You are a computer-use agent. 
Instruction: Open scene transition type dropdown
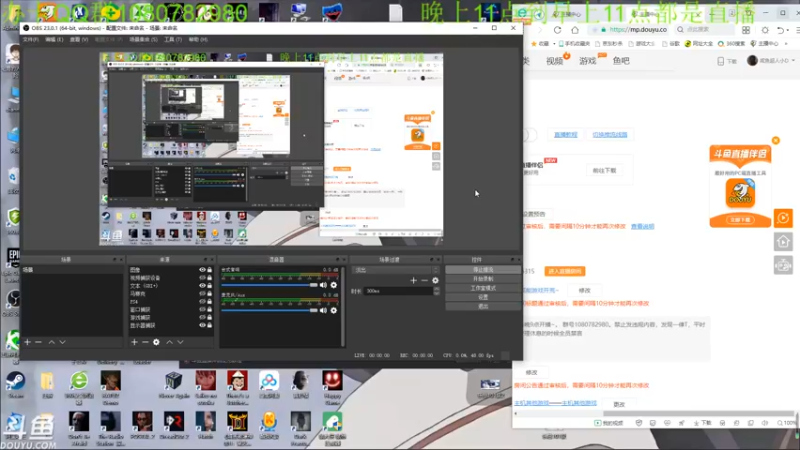click(395, 270)
